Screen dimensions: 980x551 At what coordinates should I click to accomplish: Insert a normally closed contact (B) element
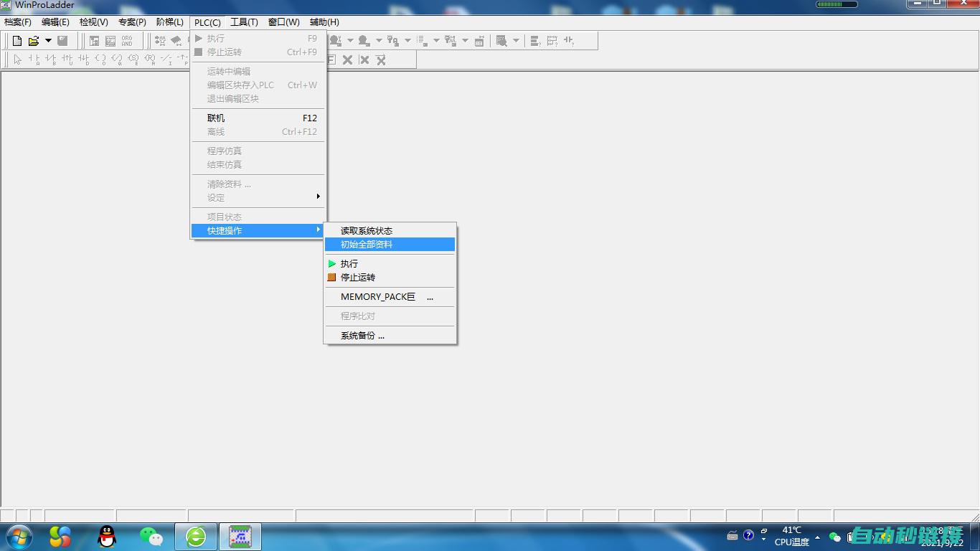coord(51,60)
